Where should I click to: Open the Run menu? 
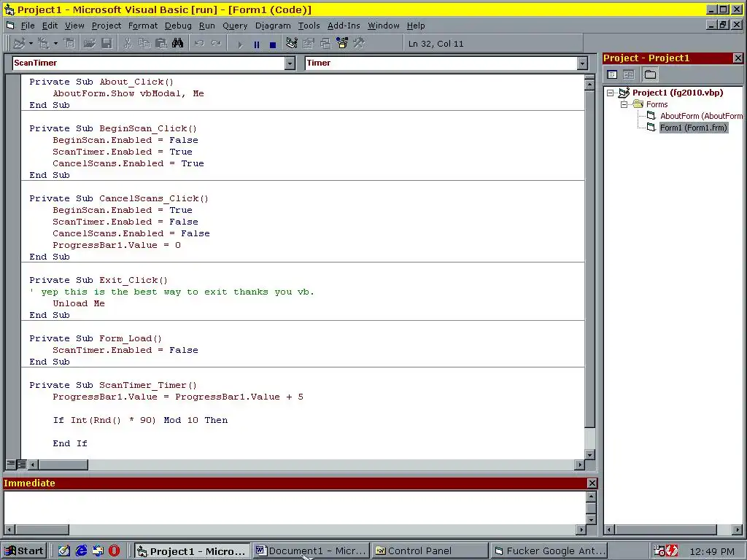206,26
